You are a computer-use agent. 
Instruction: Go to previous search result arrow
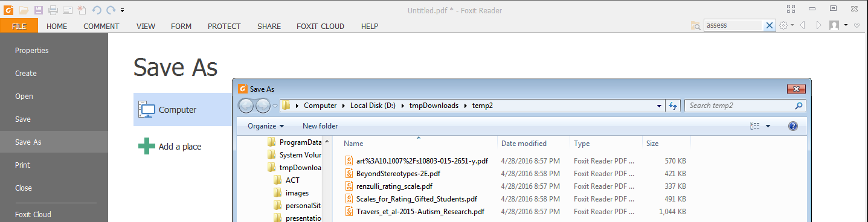click(802, 25)
